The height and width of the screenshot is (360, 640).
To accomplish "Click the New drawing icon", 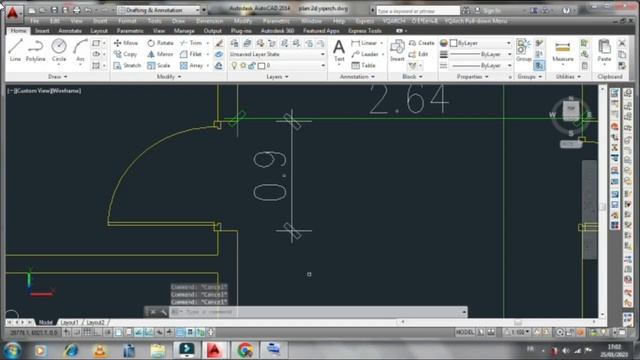I will click(32, 10).
